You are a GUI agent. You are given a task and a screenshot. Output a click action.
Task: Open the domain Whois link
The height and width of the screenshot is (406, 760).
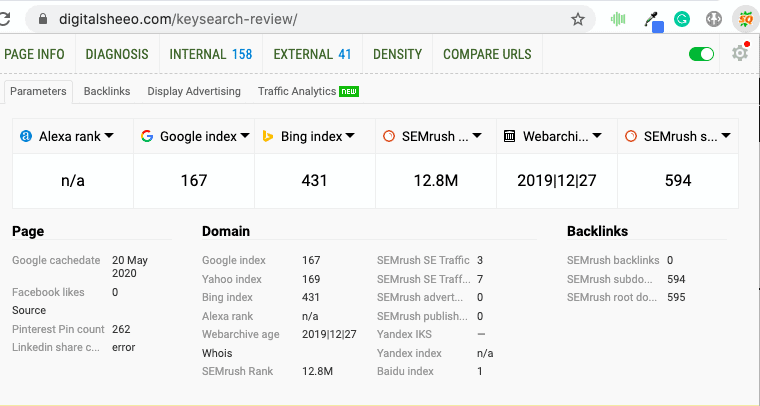click(217, 353)
